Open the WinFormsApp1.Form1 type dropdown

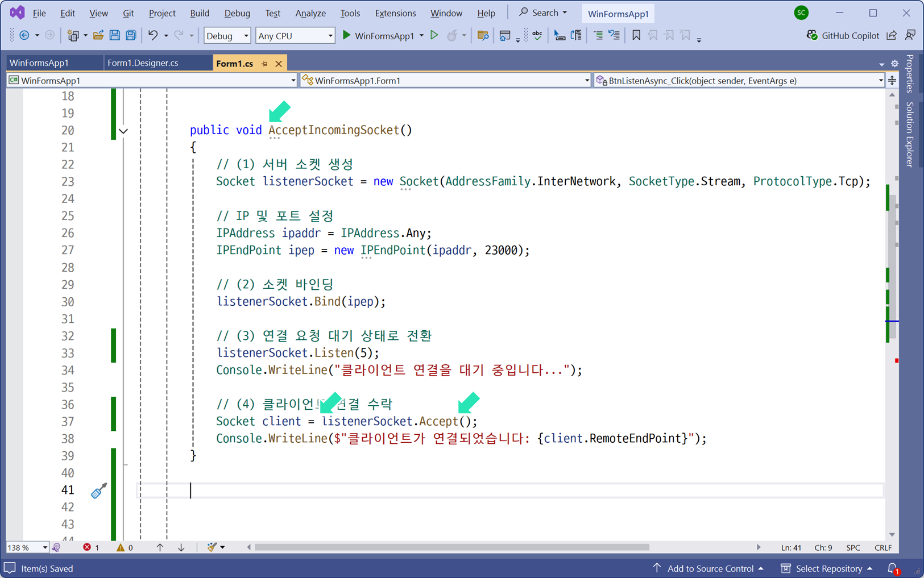(x=446, y=81)
